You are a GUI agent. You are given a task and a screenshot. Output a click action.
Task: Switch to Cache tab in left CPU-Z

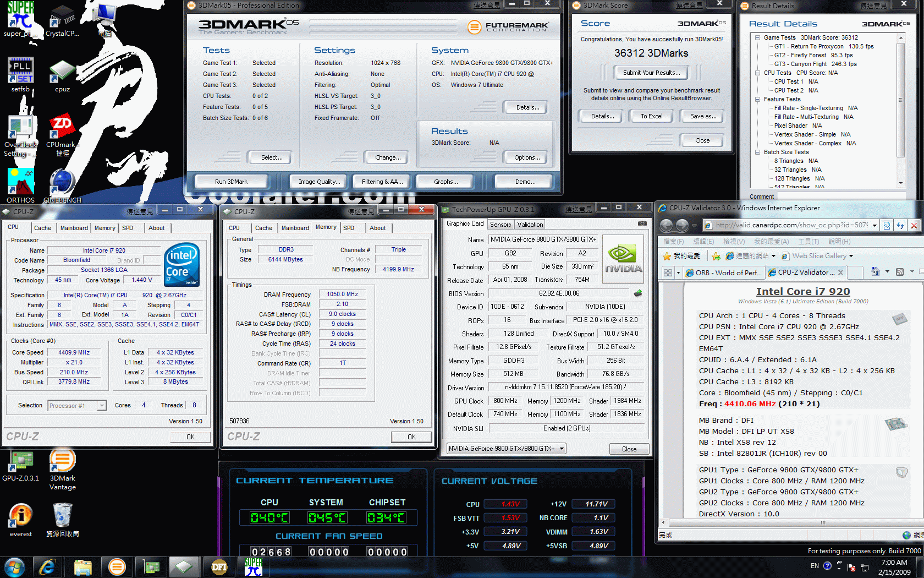coord(42,228)
